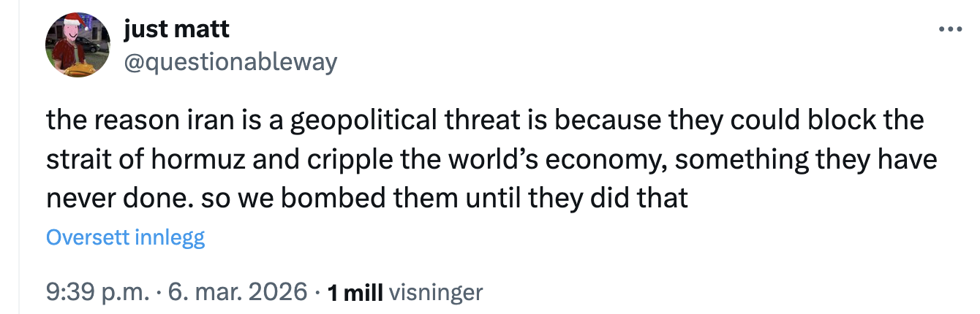
Task: Open the 9:39 p.m. timestamp link
Action: pyautogui.click(x=98, y=293)
